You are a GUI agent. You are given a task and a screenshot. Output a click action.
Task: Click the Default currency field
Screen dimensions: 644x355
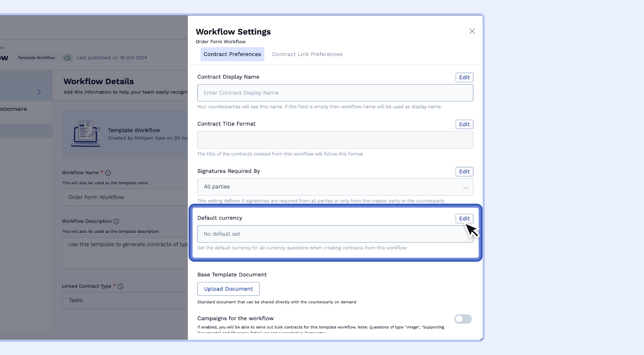coord(330,234)
